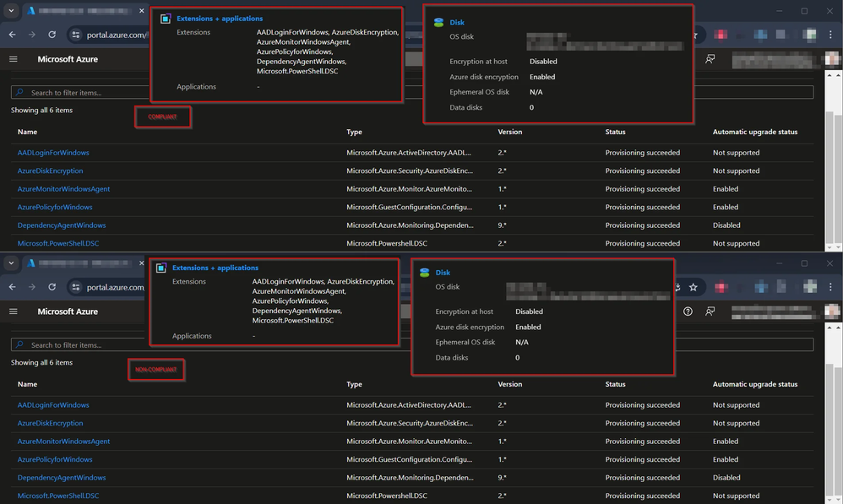Screen dimensions: 843x504
Task: Click the address bar in top browser window
Action: pyautogui.click(x=116, y=35)
